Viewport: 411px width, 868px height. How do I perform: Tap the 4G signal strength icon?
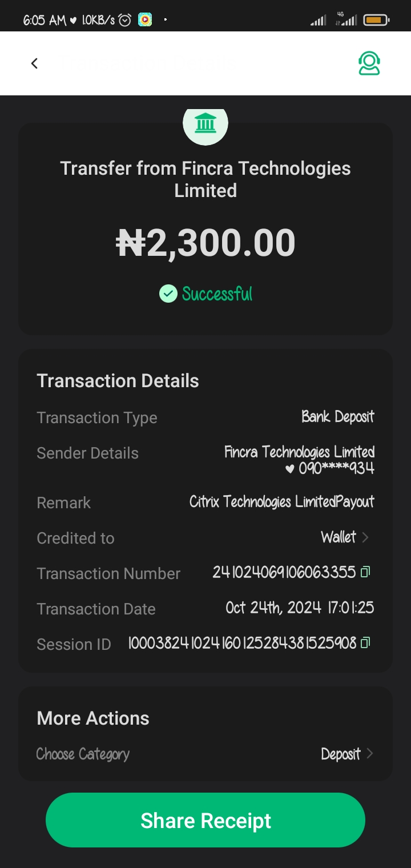click(x=346, y=20)
